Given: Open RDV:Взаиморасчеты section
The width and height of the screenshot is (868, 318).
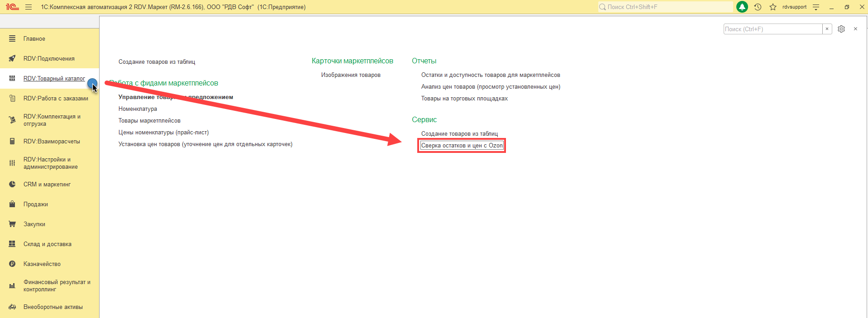Looking at the screenshot, I should click(x=52, y=141).
